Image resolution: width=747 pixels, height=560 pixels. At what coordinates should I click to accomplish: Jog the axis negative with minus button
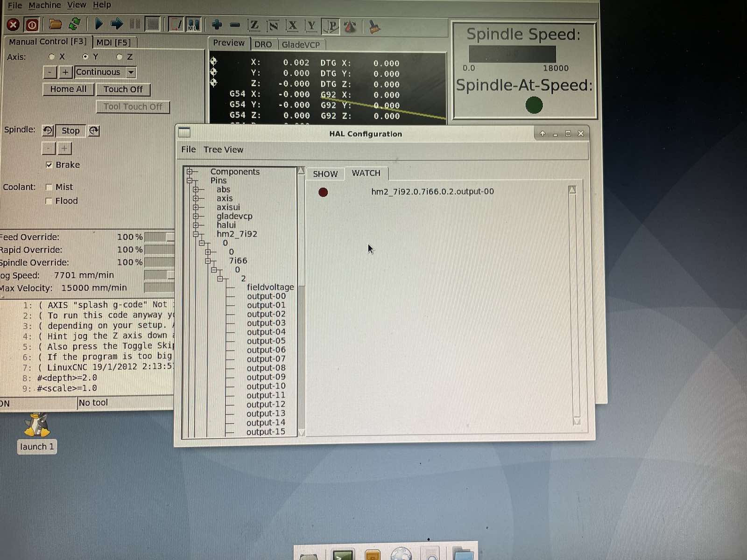(49, 72)
